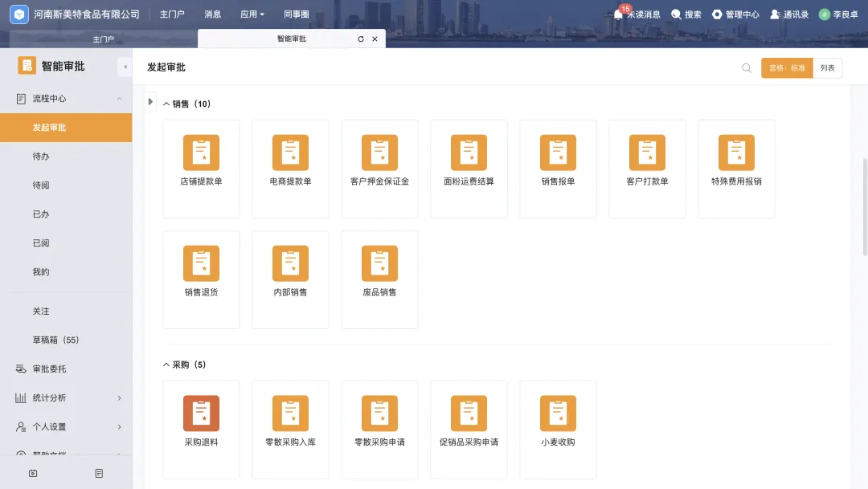Viewport: 868px width, 489px height.
Task: Open 未读消息 notification bell
Action: coord(618,14)
